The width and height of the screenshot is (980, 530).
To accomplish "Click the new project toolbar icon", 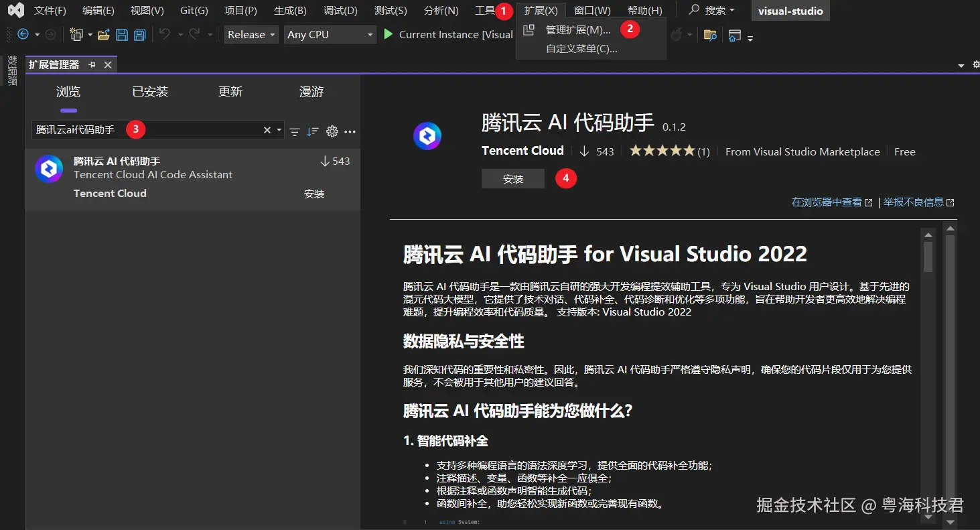I will pyautogui.click(x=76, y=35).
